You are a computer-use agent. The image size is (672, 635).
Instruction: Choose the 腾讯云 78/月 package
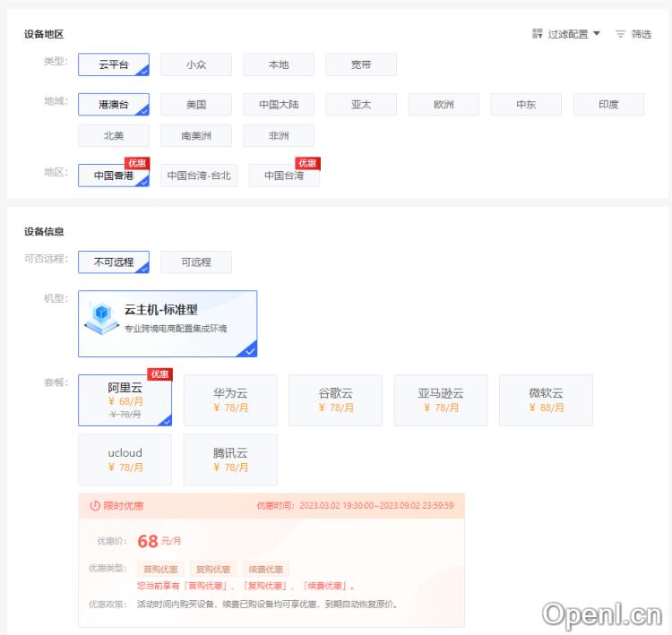click(x=230, y=459)
